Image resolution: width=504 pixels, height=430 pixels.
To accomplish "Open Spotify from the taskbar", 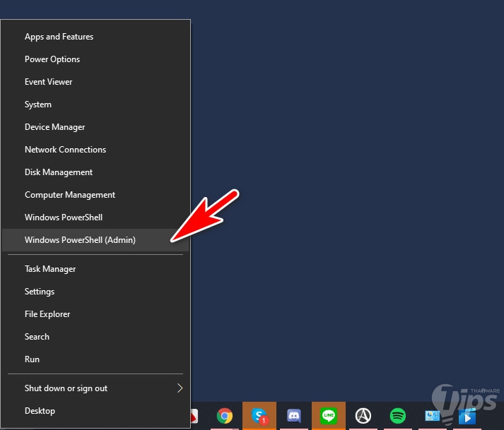I will click(397, 416).
